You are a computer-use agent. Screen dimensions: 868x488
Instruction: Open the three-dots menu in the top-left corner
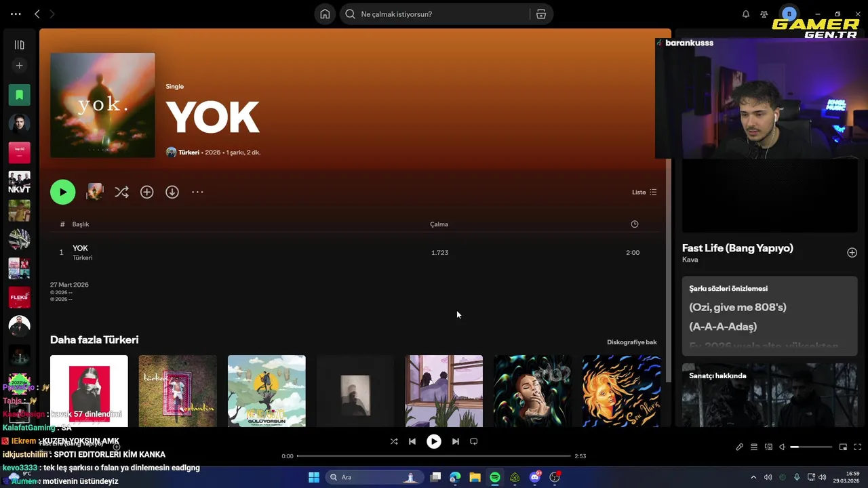point(16,14)
